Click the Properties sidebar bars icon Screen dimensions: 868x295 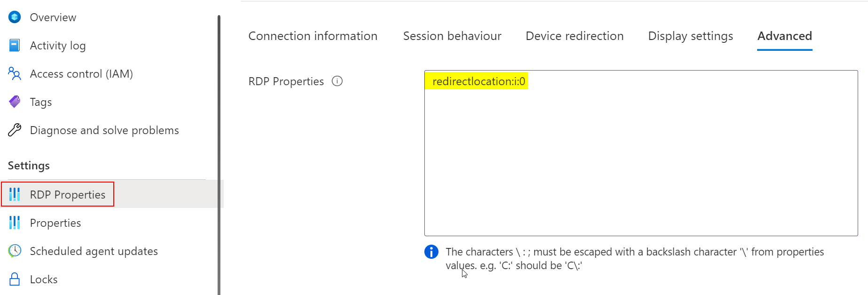tap(15, 223)
